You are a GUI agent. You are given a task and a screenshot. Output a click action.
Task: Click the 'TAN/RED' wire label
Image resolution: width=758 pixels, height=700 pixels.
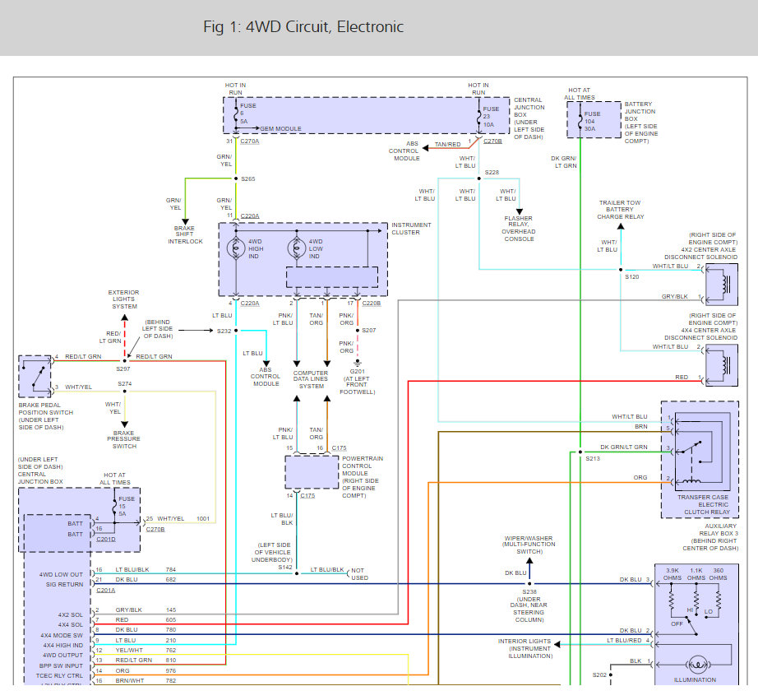[447, 145]
